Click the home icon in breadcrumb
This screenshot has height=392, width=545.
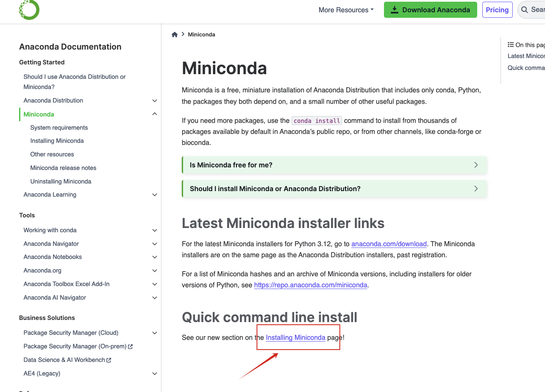(175, 34)
